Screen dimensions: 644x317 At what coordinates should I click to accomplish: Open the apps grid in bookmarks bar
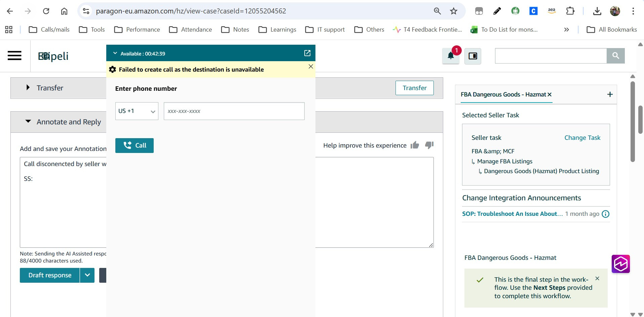tap(9, 30)
